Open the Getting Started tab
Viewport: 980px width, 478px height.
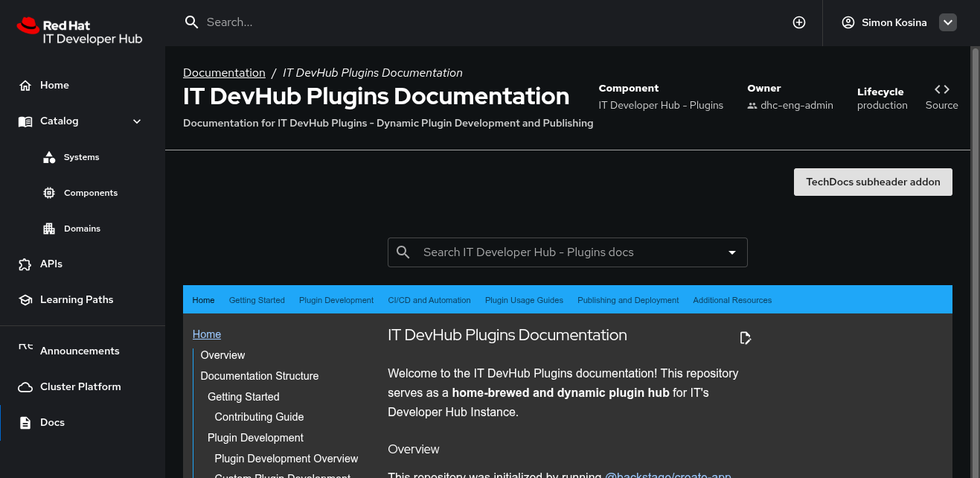(x=257, y=300)
